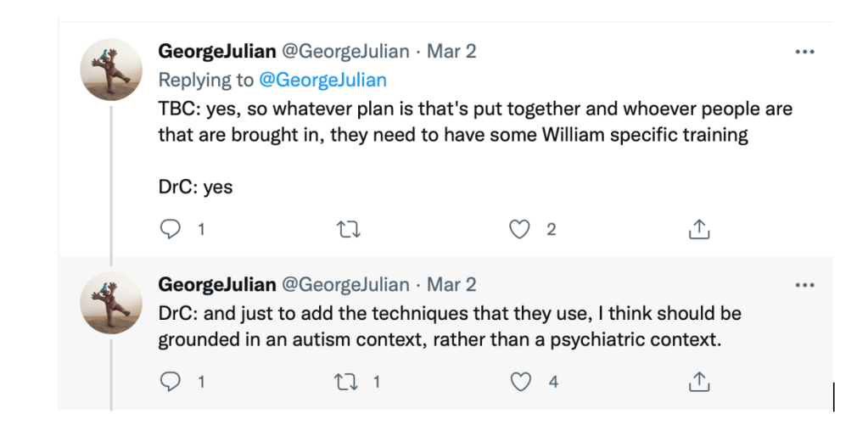Viewport: 868px width, 425px height.
Task: Open first tweet's profile avatar
Action: (x=110, y=70)
